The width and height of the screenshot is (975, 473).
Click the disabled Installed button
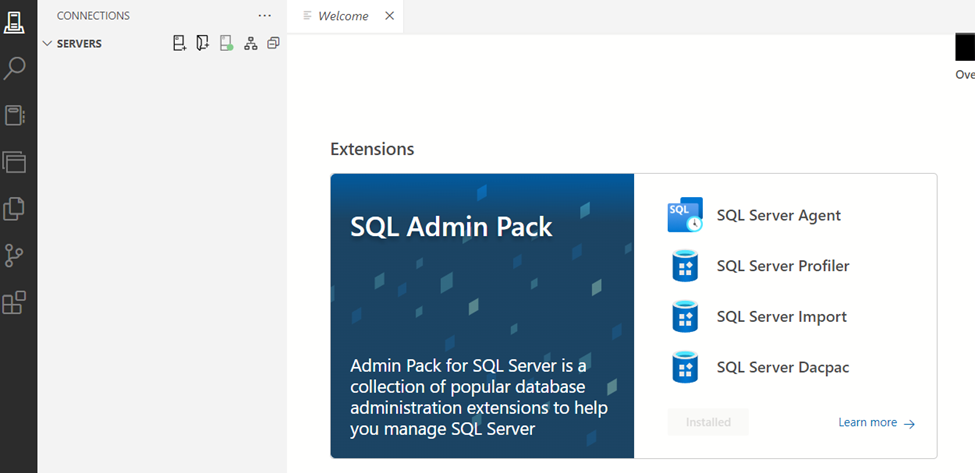pyautogui.click(x=708, y=422)
